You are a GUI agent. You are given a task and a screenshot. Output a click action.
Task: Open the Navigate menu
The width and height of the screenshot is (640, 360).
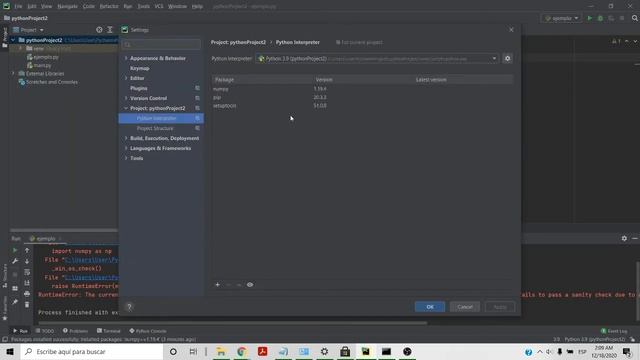point(68,6)
